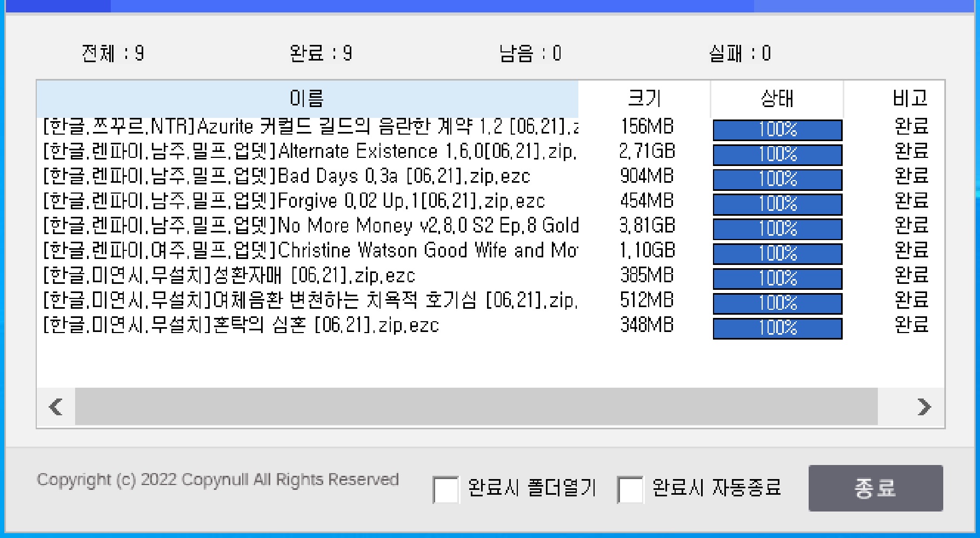
Task: Click the 3.81GB size cell
Action: coord(647,226)
